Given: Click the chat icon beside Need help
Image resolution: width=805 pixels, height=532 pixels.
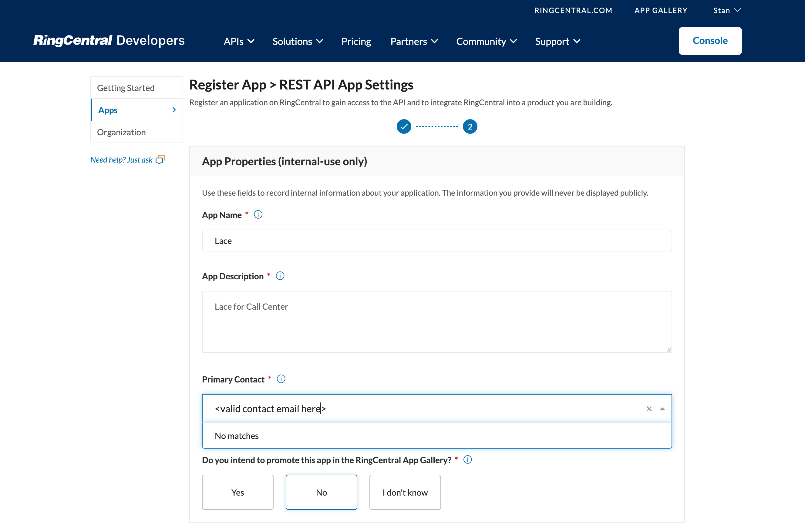Looking at the screenshot, I should point(160,160).
